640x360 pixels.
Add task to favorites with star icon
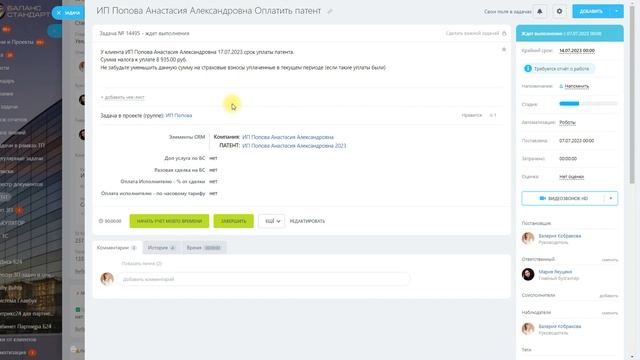coord(504,49)
